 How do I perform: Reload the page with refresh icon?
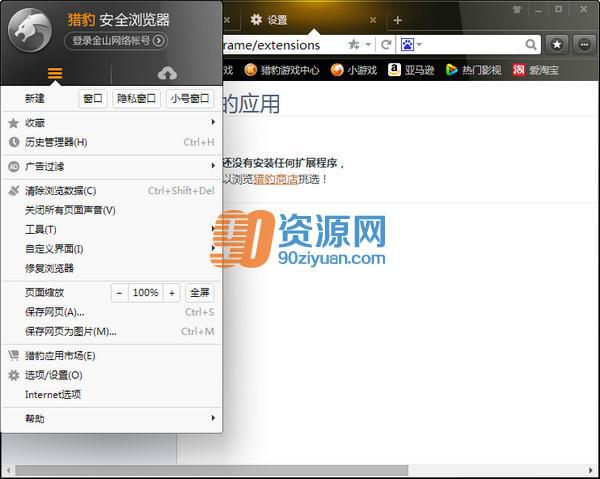coord(386,45)
